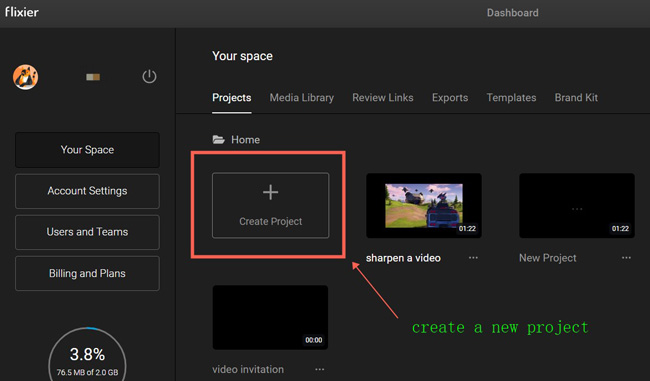Click the small flag icon beside avatar
This screenshot has height=381, width=650.
(93, 77)
